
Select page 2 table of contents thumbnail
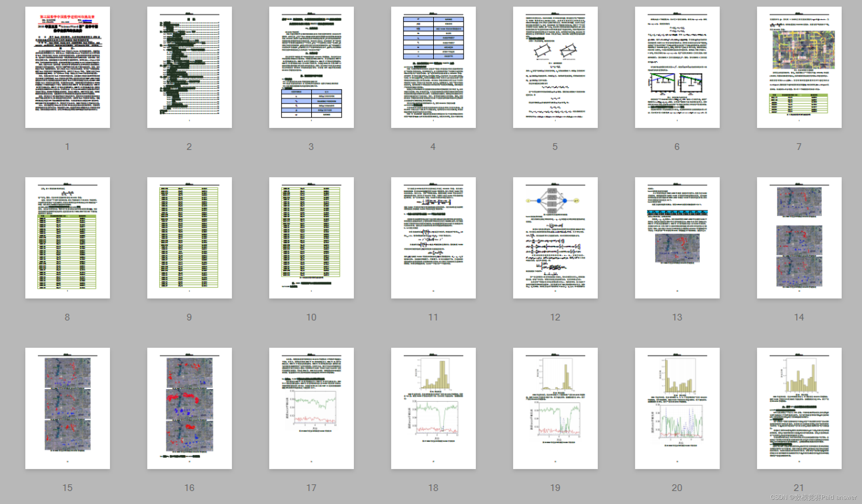(x=190, y=67)
